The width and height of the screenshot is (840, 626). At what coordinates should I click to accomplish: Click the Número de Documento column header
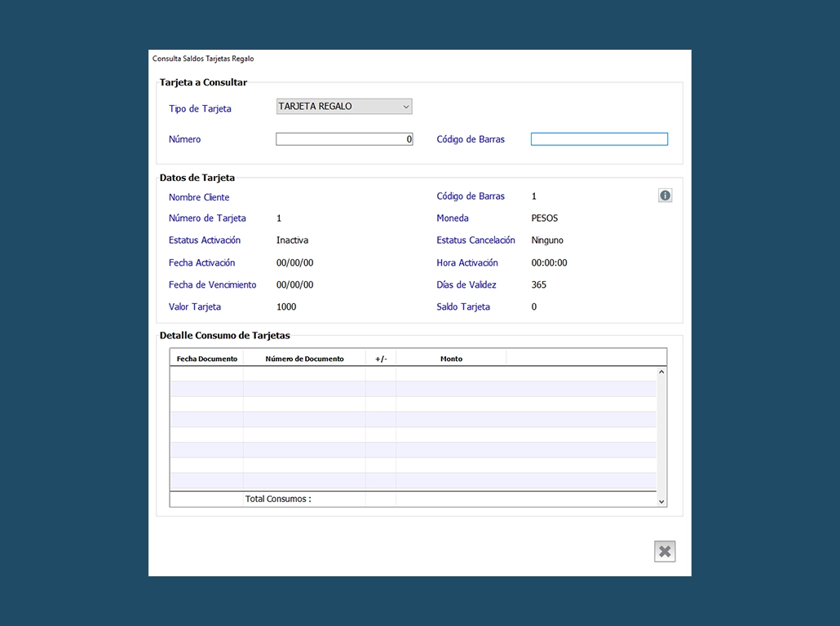(304, 359)
